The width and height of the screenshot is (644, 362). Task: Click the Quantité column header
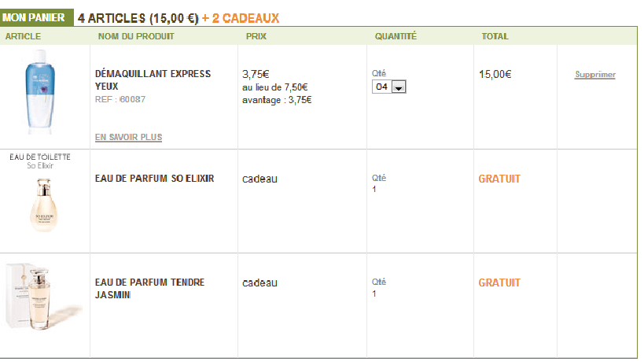coord(396,36)
